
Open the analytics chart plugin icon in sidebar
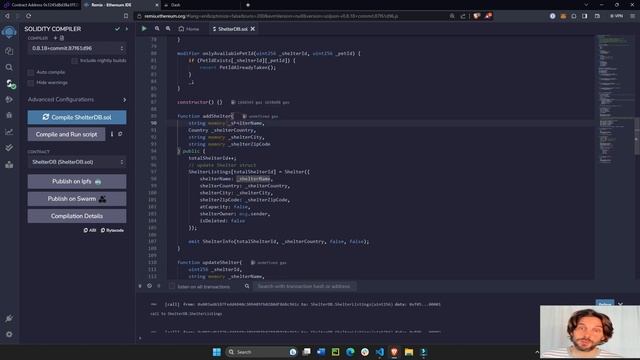(x=9, y=132)
